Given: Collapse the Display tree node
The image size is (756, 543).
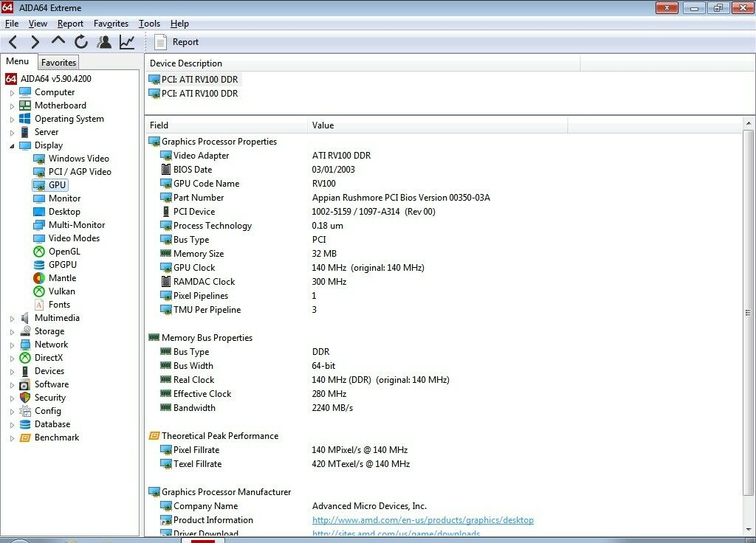Looking at the screenshot, I should click(12, 145).
